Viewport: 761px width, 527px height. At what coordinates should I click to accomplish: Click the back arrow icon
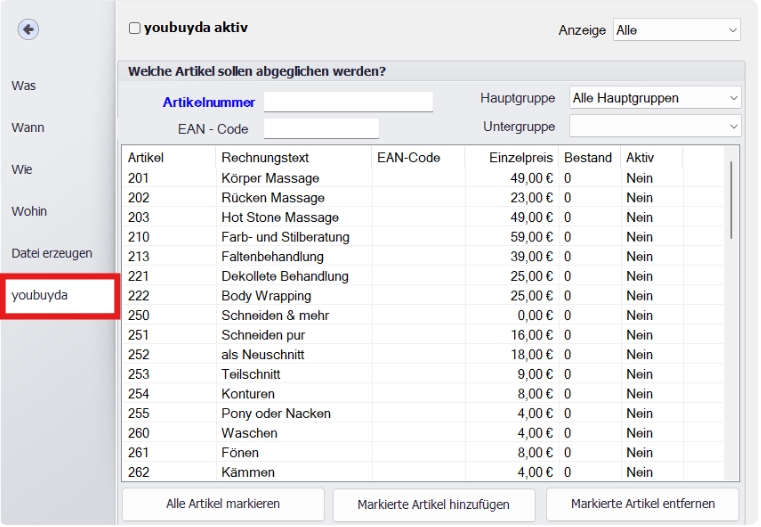29,30
